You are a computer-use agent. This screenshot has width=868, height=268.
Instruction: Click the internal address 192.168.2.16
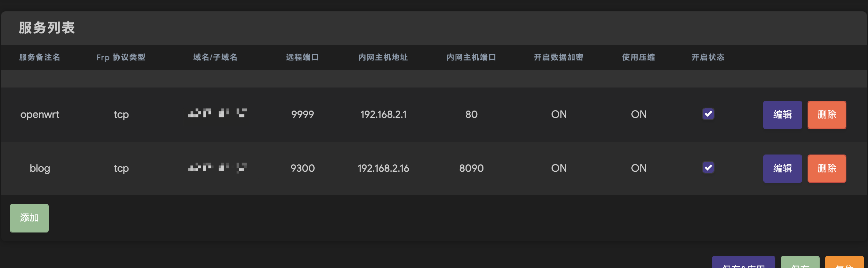[383, 168]
